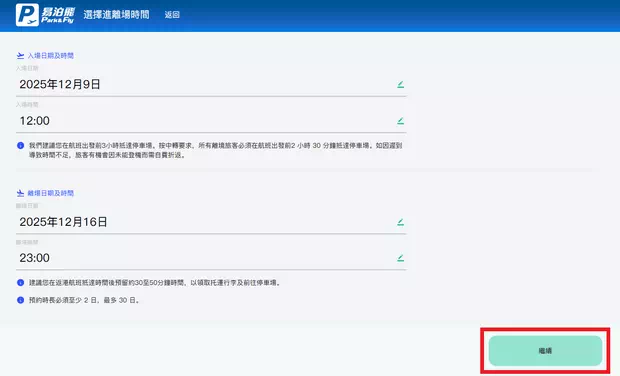Image resolution: width=620 pixels, height=376 pixels.
Task: Edit exit date 2025年12月16日 pencil icon
Action: click(x=401, y=222)
